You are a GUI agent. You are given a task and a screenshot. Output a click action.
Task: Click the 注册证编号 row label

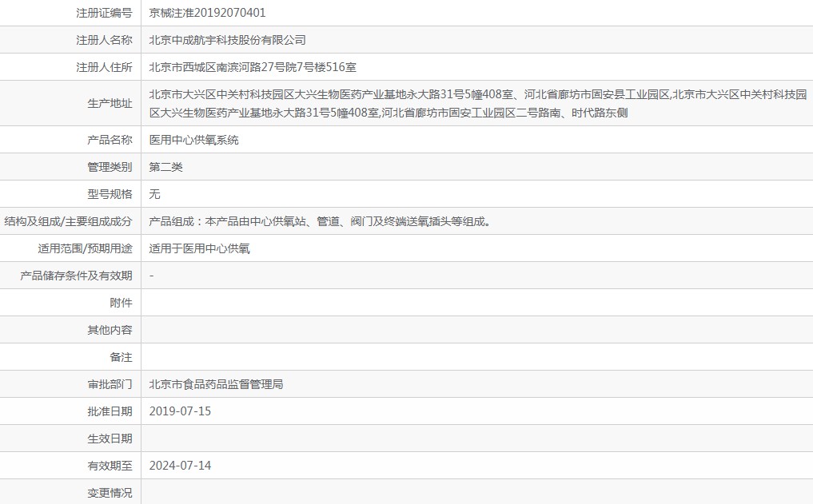click(x=104, y=13)
